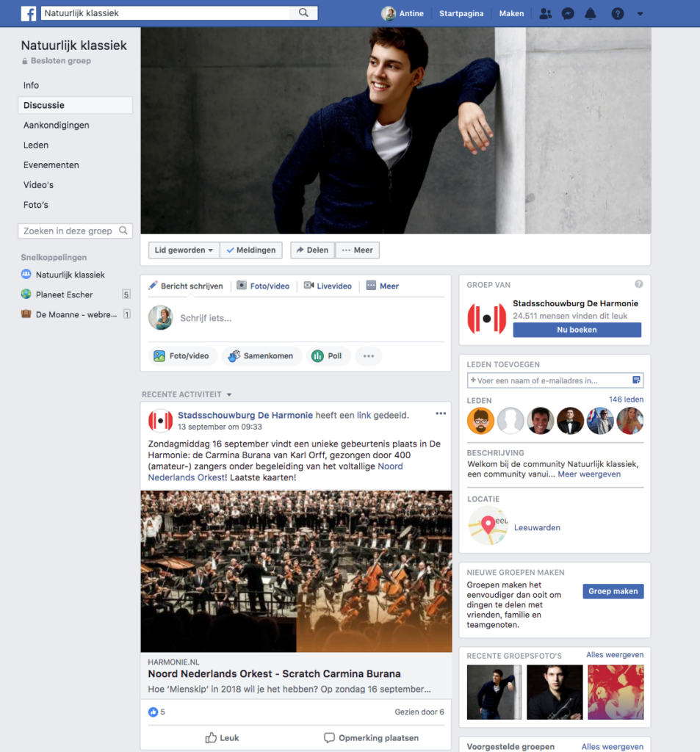Like the post with Leuk button
The image size is (700, 752).
(x=222, y=738)
